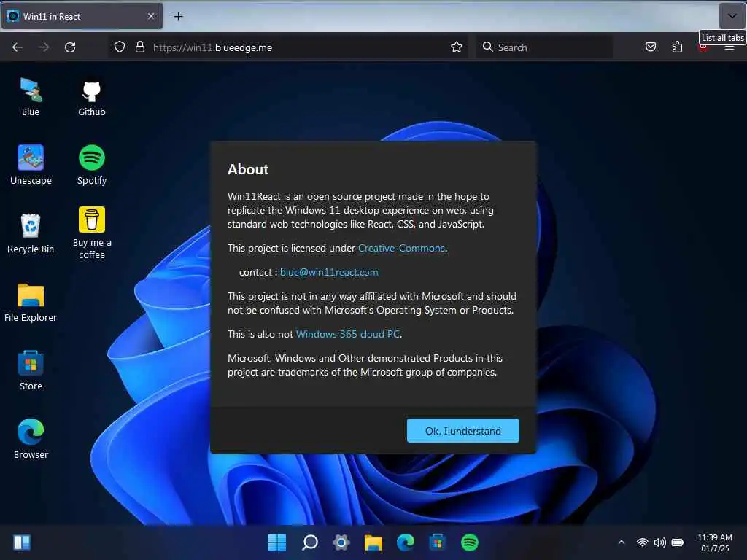Viewport: 747px width, 560px height.
Task: Click Ok, I understand button
Action: click(463, 430)
